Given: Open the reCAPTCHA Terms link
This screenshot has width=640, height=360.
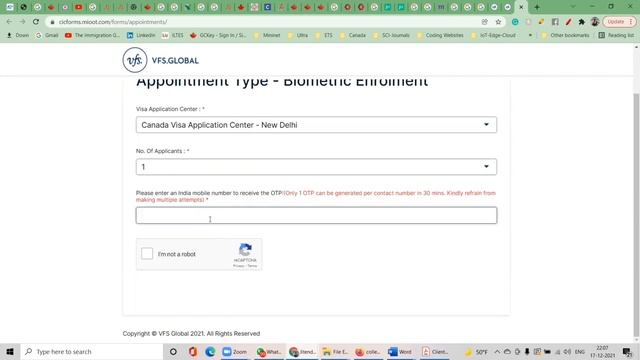Looking at the screenshot, I should (252, 266).
